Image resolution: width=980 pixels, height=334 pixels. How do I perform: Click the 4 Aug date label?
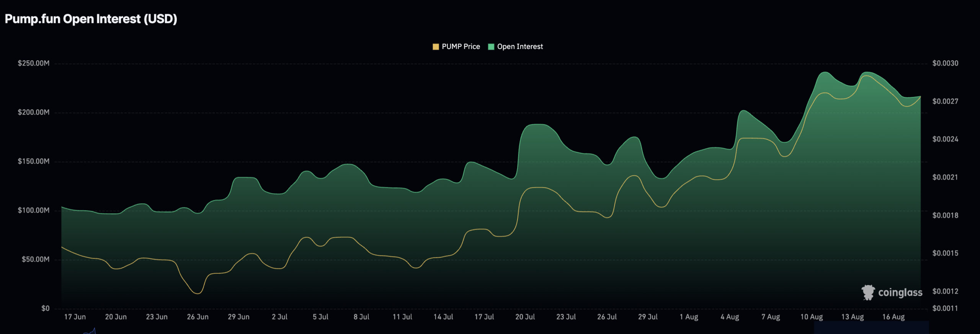[730, 317]
